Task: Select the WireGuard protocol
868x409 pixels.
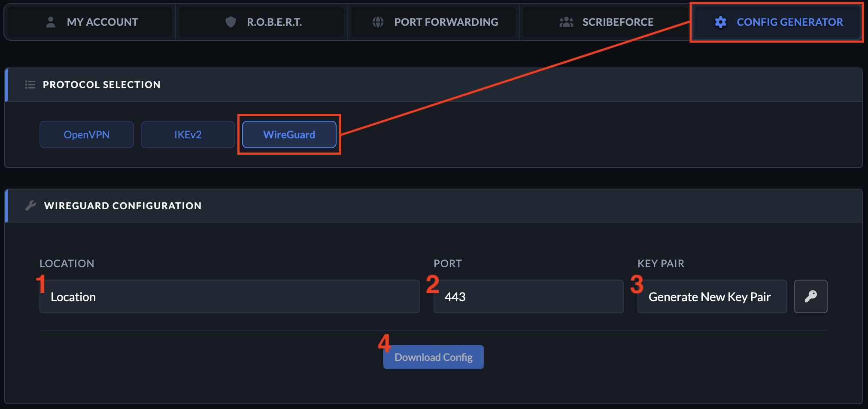Action: (x=289, y=134)
